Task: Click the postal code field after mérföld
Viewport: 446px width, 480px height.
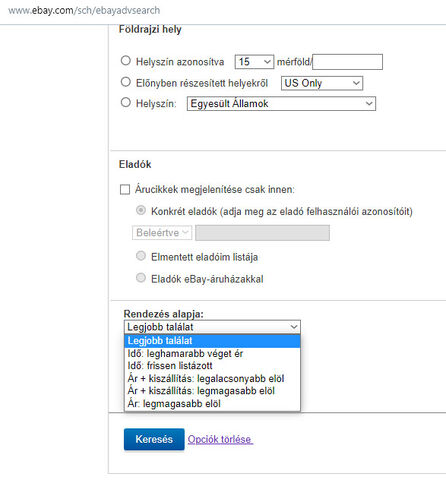Action: (x=347, y=62)
